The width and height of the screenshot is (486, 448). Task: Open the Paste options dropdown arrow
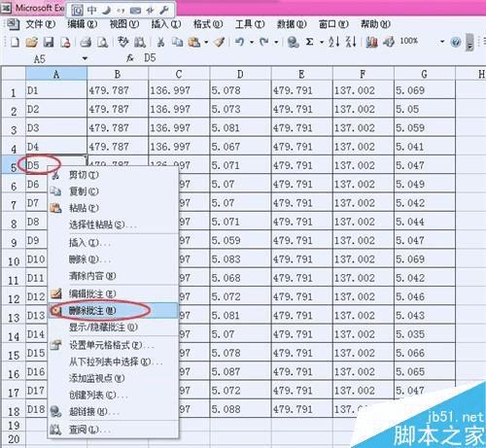tap(206, 42)
